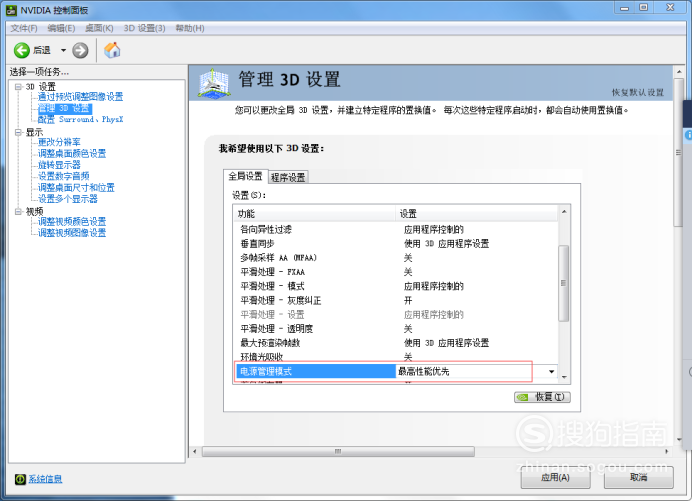Click the gray Forward arrow icon
This screenshot has height=501, width=692.
(x=80, y=50)
